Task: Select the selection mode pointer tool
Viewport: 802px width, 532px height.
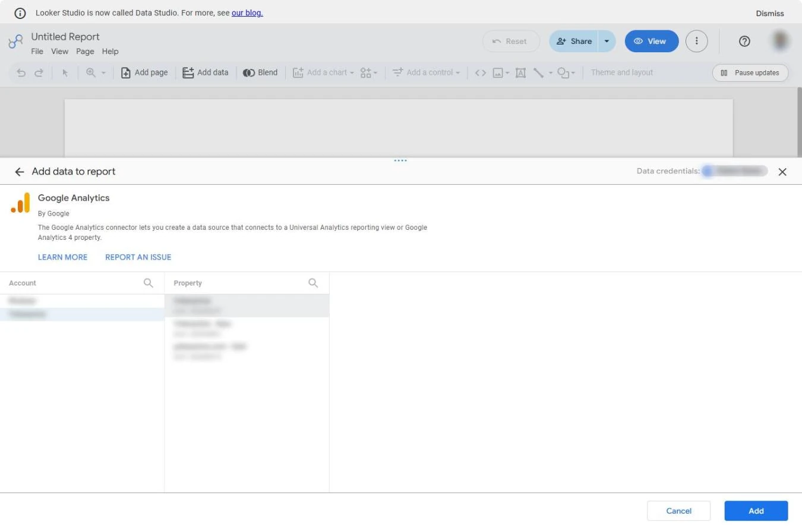Action: [x=65, y=72]
